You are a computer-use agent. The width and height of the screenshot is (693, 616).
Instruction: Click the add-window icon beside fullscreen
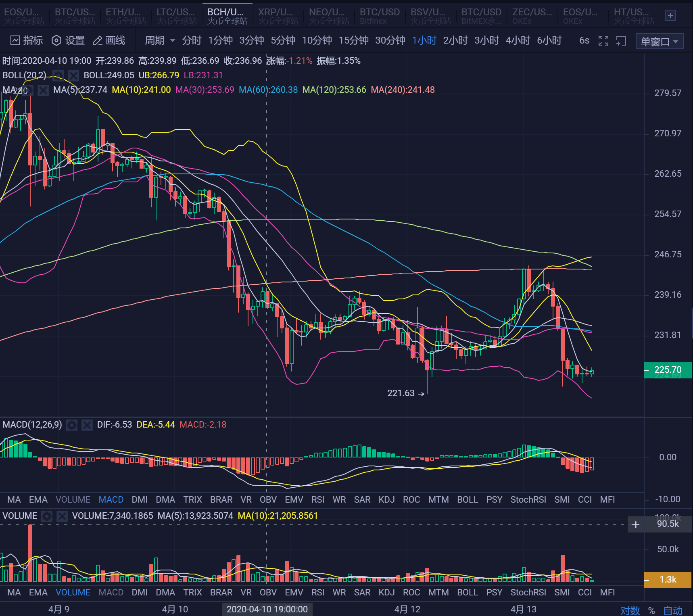pos(621,40)
